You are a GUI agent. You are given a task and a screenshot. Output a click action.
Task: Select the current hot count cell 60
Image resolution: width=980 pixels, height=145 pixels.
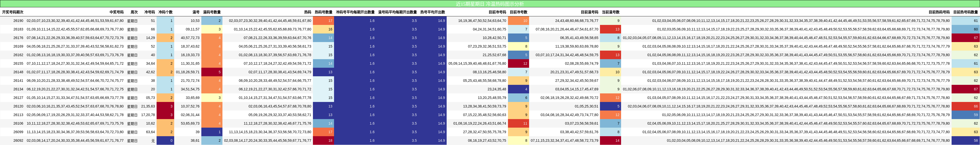(x=965, y=29)
